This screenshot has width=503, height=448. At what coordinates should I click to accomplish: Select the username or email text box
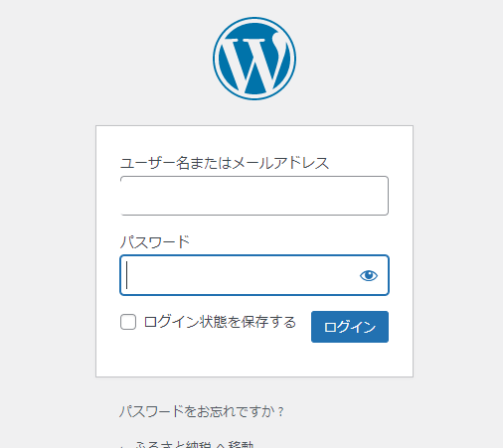tap(254, 196)
